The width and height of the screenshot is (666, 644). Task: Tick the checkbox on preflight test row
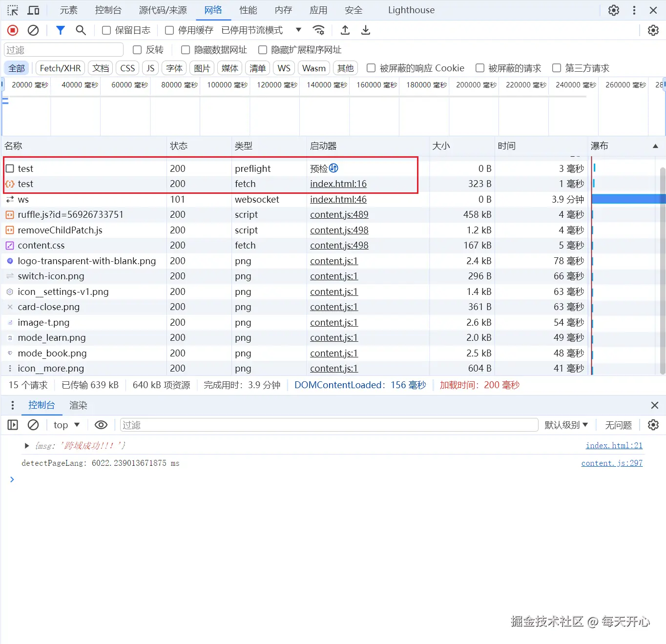tap(10, 168)
